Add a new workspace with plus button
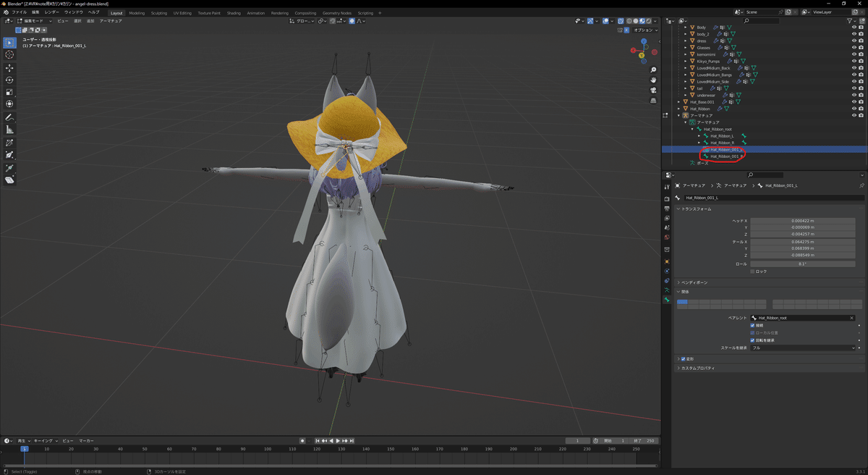 point(380,13)
